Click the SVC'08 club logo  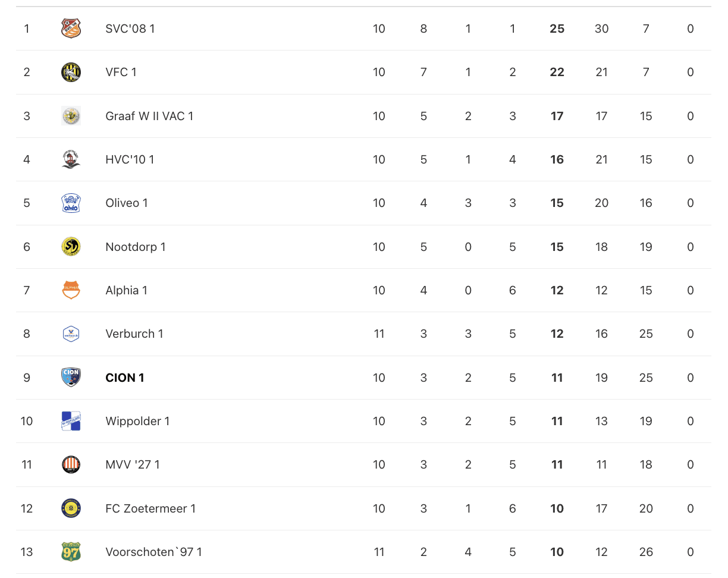click(71, 29)
